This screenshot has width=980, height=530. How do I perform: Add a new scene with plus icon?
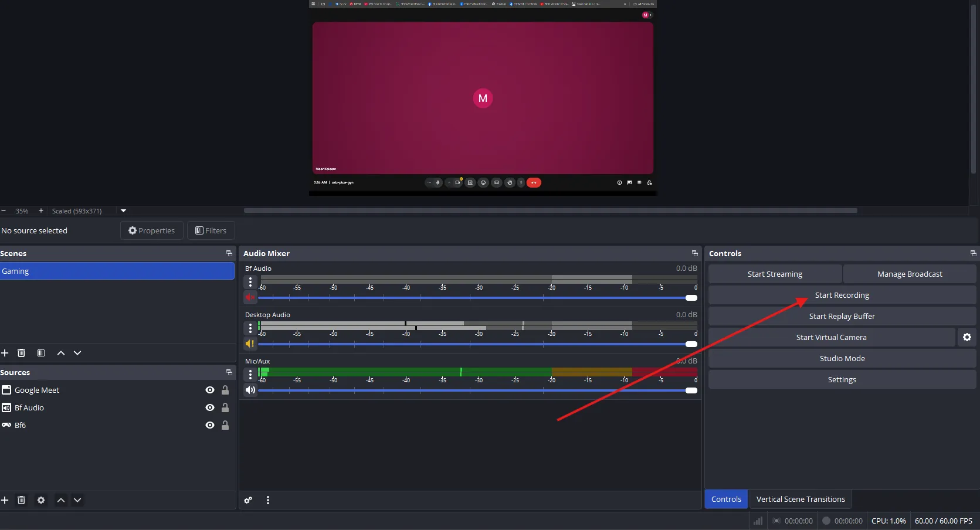coord(5,353)
